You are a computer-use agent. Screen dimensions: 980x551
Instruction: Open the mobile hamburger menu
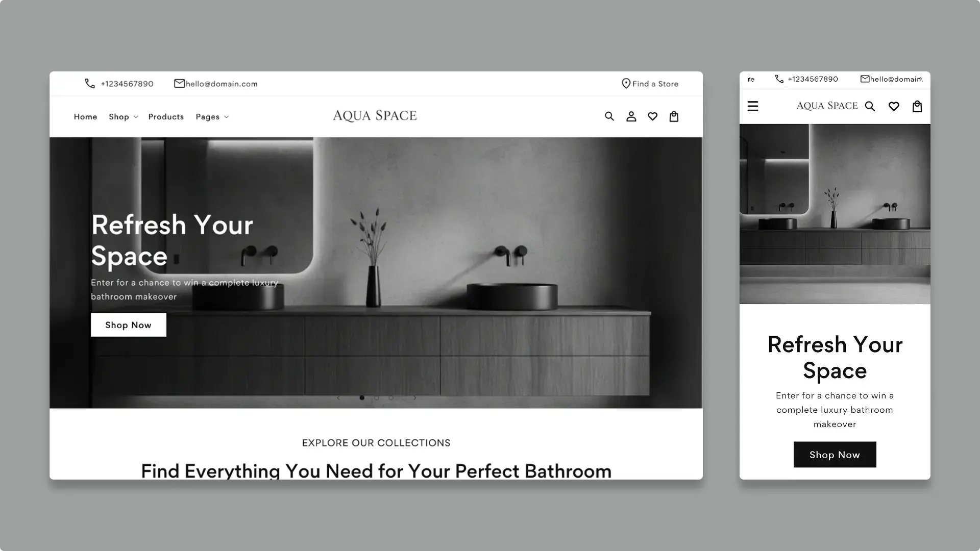752,106
